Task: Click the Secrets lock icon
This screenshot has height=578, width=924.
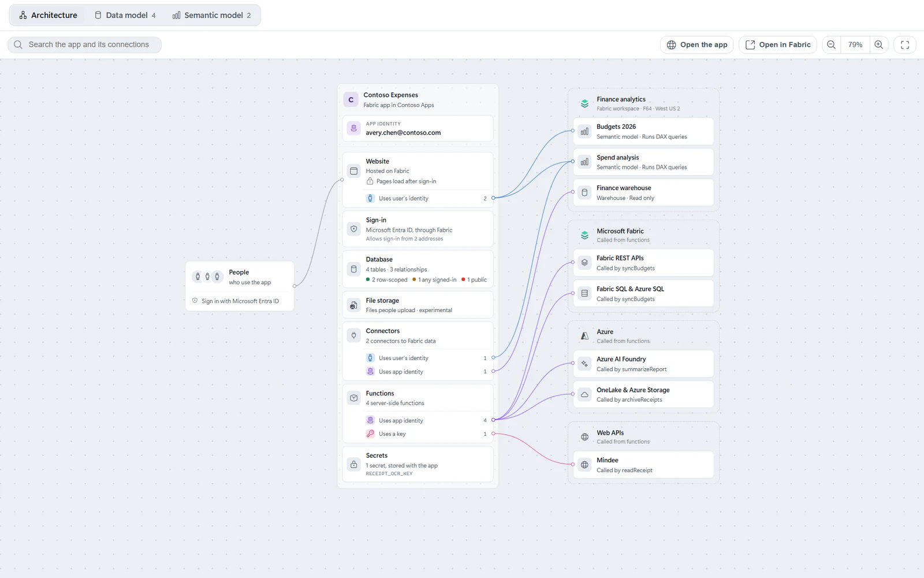Action: [x=354, y=464]
